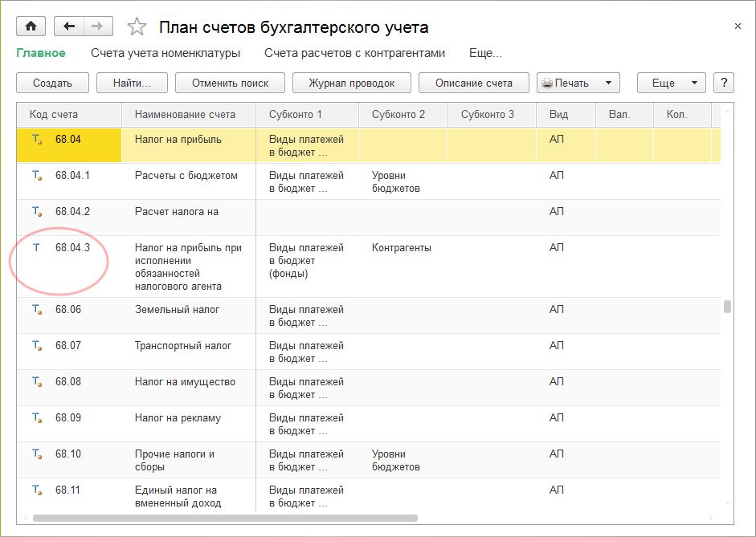756x537 pixels.
Task: Click the Отменить поиск button
Action: [x=232, y=83]
